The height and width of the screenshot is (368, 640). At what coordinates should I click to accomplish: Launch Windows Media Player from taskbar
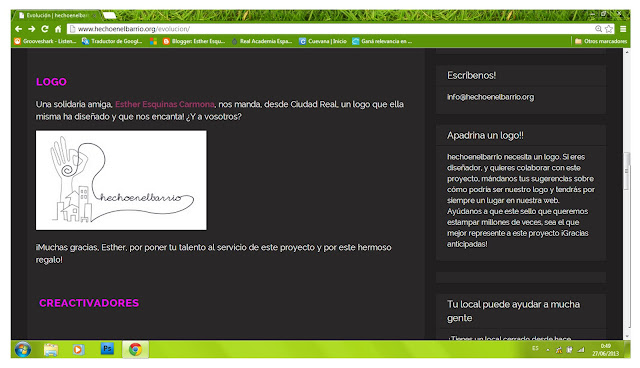click(78, 350)
